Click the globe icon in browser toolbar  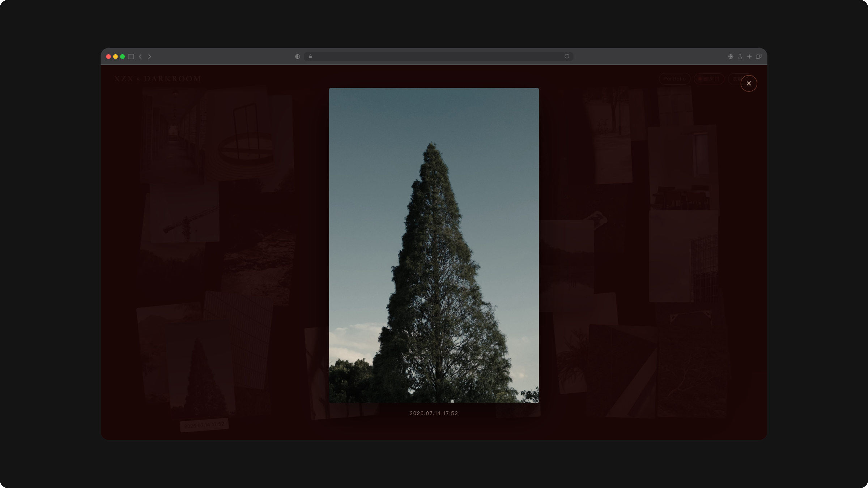[x=731, y=56]
